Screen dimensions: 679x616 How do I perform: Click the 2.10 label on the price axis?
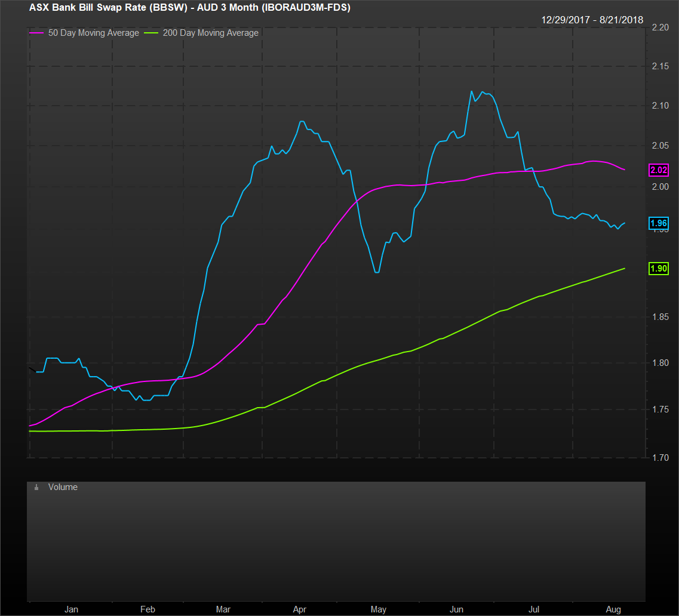(660, 106)
